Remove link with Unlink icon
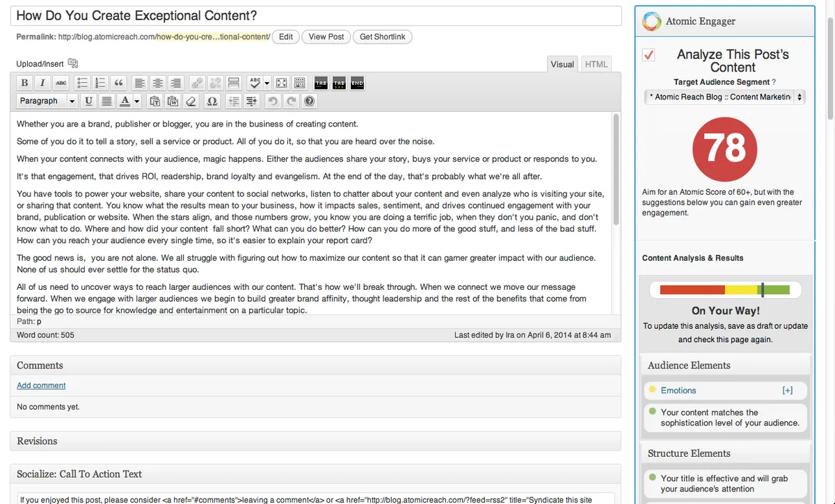This screenshot has height=504, width=835. 216,83
